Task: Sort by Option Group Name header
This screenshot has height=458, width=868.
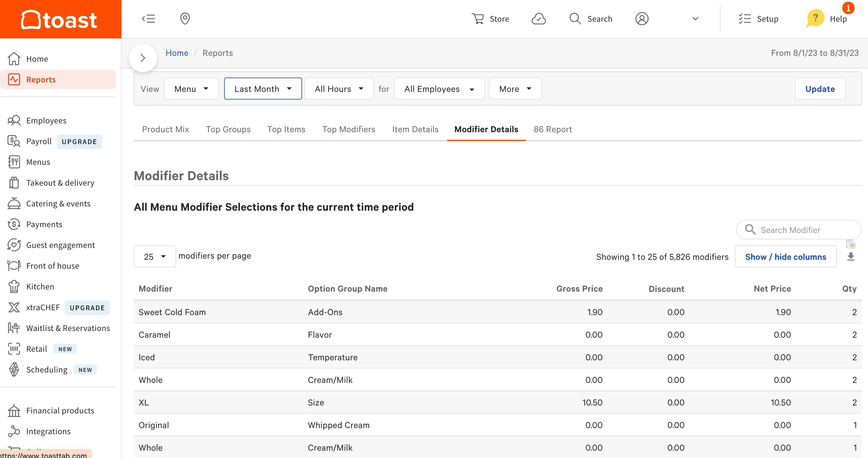Action: tap(347, 289)
